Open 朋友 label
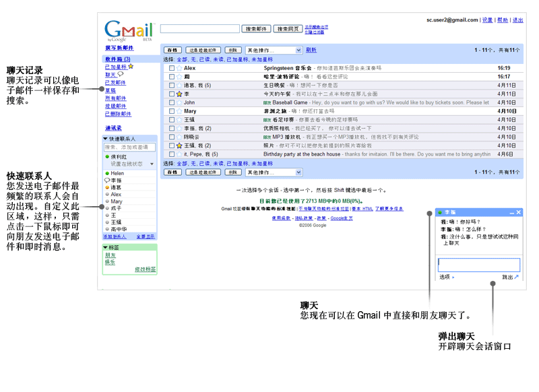 point(110,255)
